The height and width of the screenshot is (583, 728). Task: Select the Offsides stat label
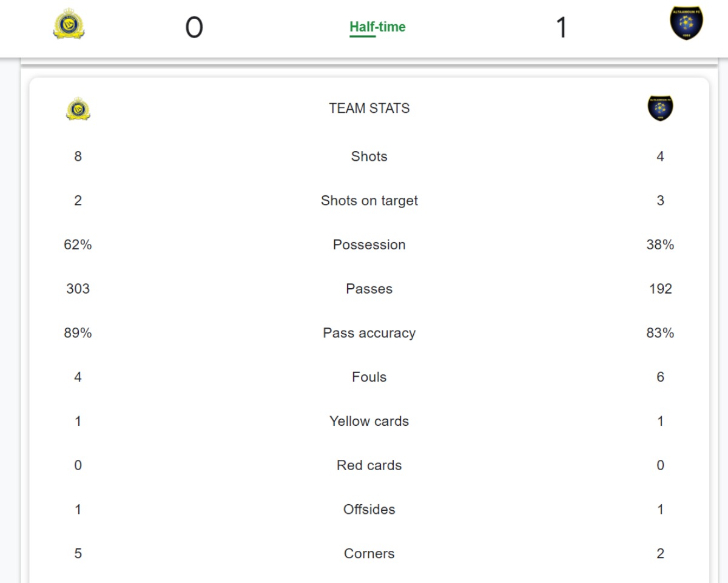click(x=369, y=510)
